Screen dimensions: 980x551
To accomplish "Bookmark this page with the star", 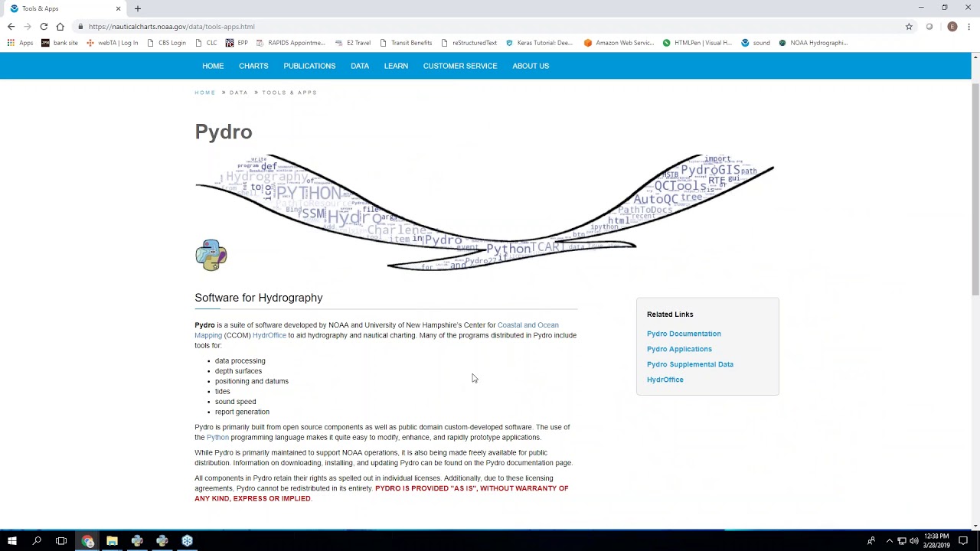I will coord(909,26).
